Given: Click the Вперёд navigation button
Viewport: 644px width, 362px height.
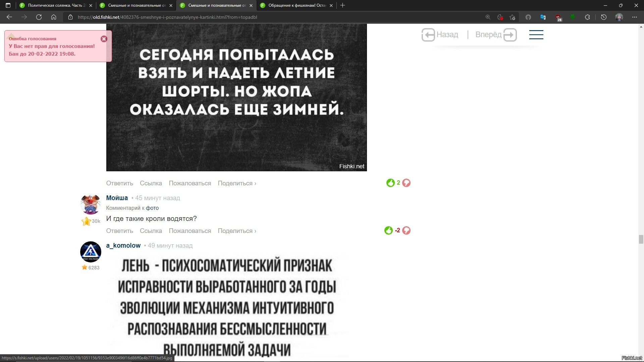Looking at the screenshot, I should pyautogui.click(x=496, y=35).
